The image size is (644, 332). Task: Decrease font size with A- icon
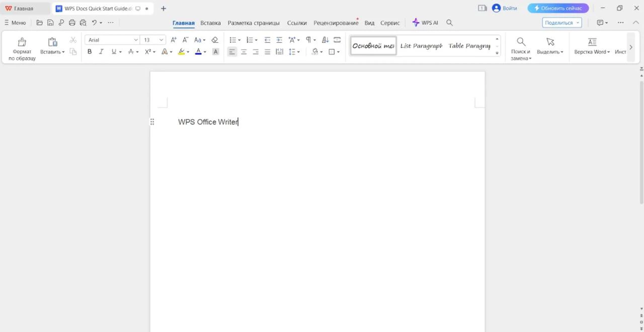click(185, 40)
